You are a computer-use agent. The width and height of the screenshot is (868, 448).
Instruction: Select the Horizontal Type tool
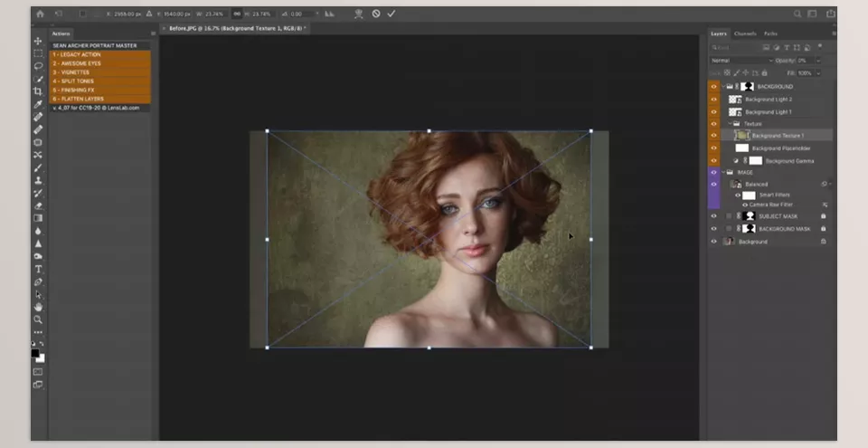[38, 270]
